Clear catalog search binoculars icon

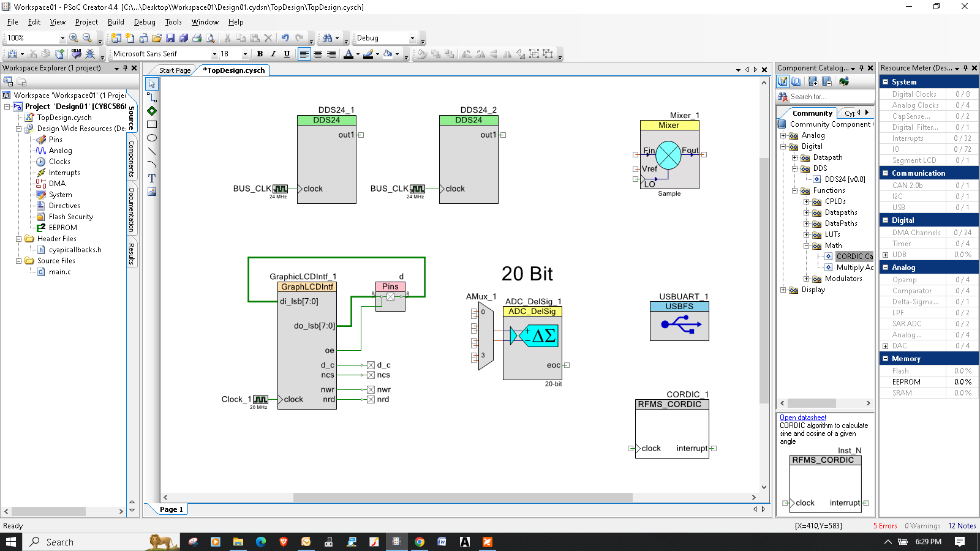point(783,97)
